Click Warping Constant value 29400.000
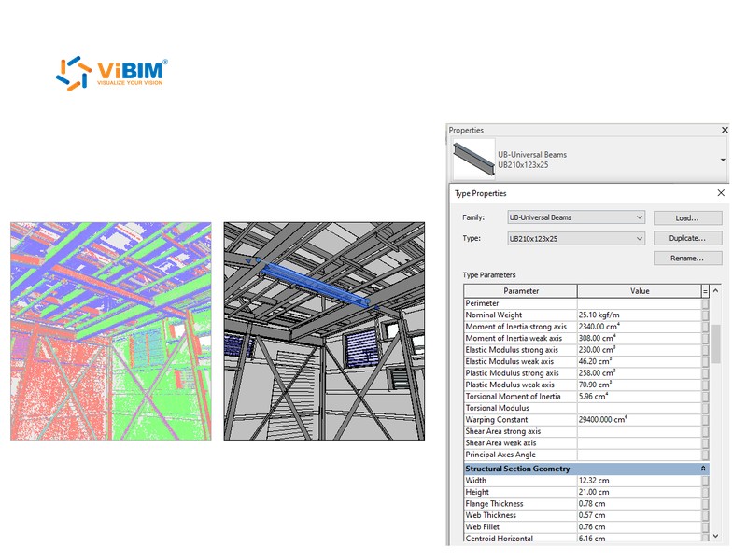The height and width of the screenshot is (560, 747). (x=640, y=419)
